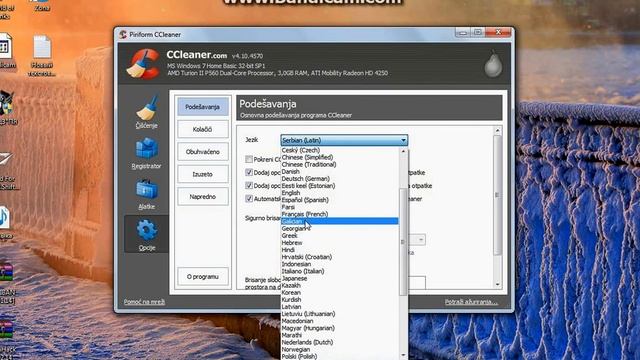Choose Lietuviu (Lithuanian) language
The image size is (640, 360).
point(340,314)
